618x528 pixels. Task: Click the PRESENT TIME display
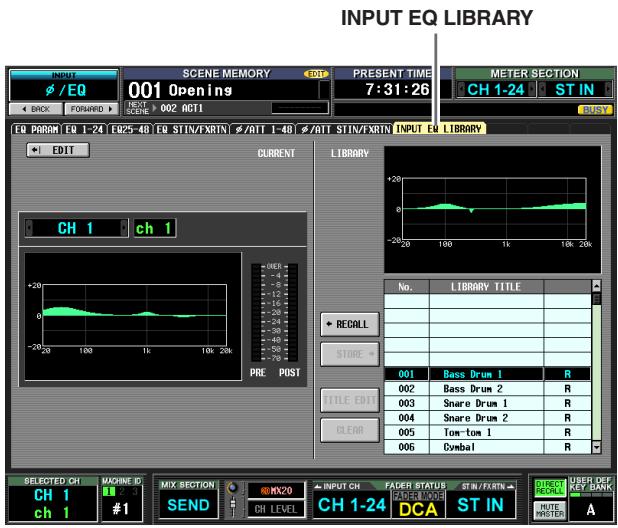(x=393, y=89)
